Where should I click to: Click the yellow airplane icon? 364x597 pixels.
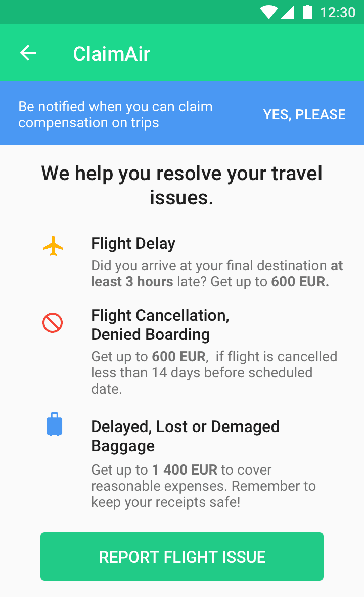(53, 247)
